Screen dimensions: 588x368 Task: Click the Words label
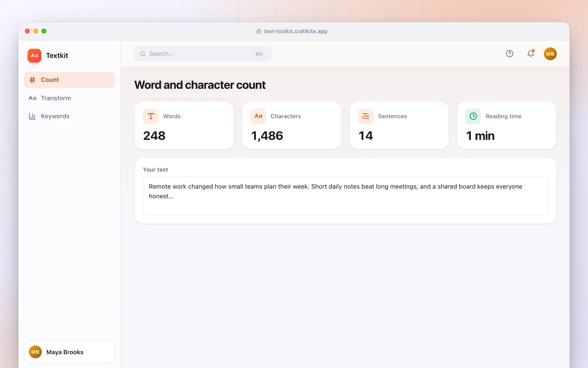[172, 116]
